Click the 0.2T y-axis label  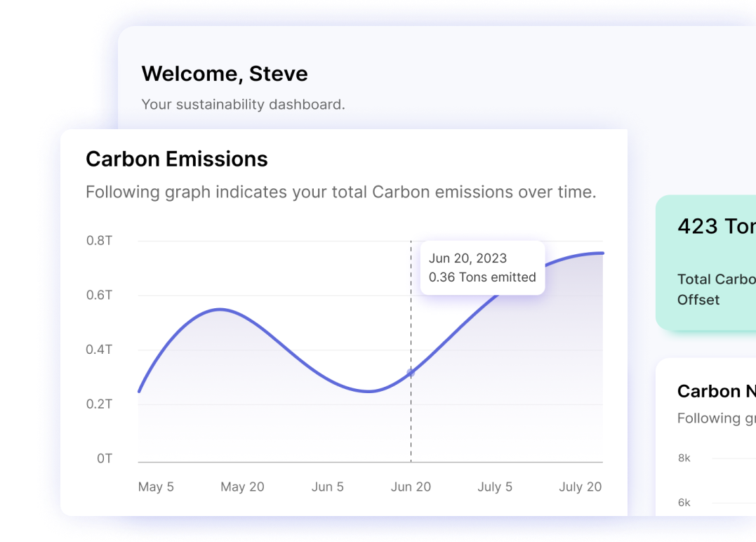coord(100,404)
